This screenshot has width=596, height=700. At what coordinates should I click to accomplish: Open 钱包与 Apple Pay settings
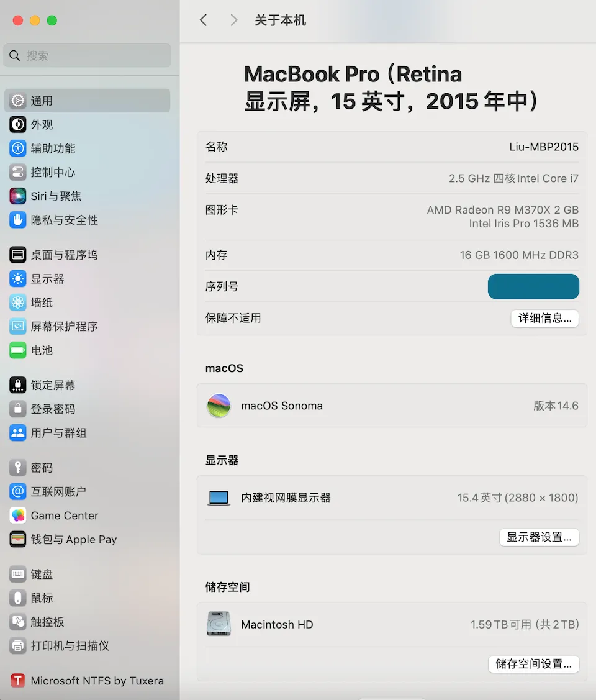point(17,539)
